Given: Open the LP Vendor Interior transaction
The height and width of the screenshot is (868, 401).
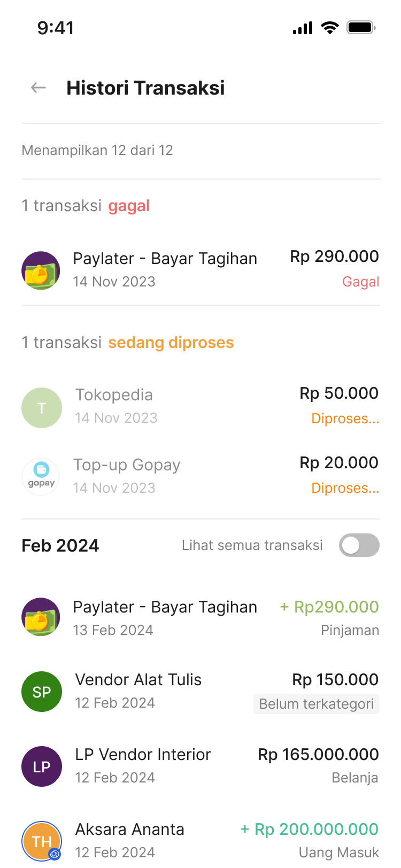Looking at the screenshot, I should click(143, 755).
